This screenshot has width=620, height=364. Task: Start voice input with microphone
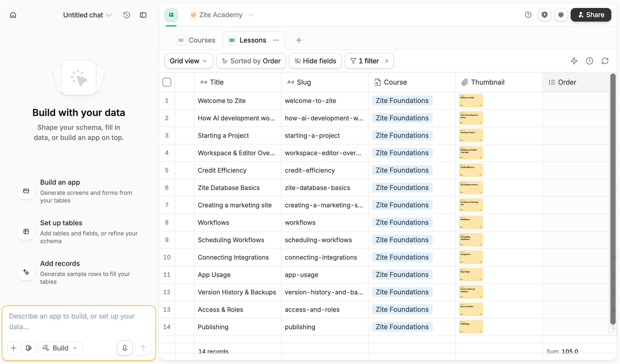pos(125,348)
